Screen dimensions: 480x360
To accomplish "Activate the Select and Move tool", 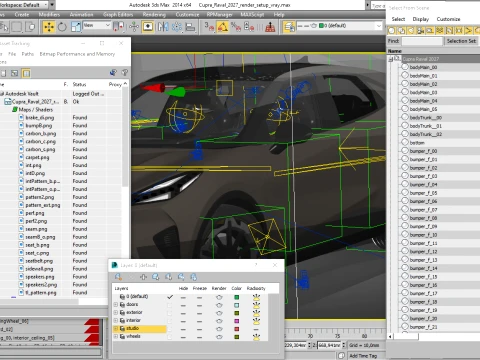I will click(49, 27).
